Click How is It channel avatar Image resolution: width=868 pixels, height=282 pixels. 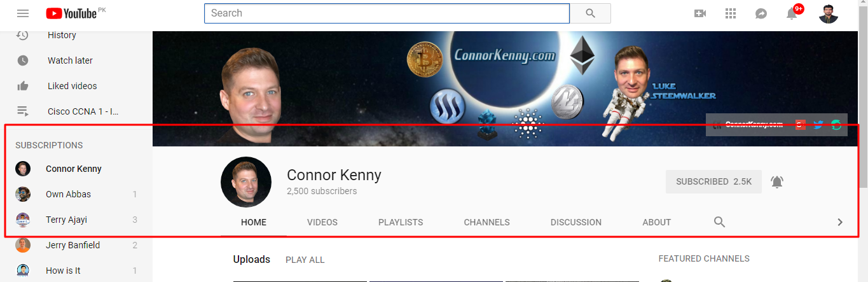coord(23,271)
